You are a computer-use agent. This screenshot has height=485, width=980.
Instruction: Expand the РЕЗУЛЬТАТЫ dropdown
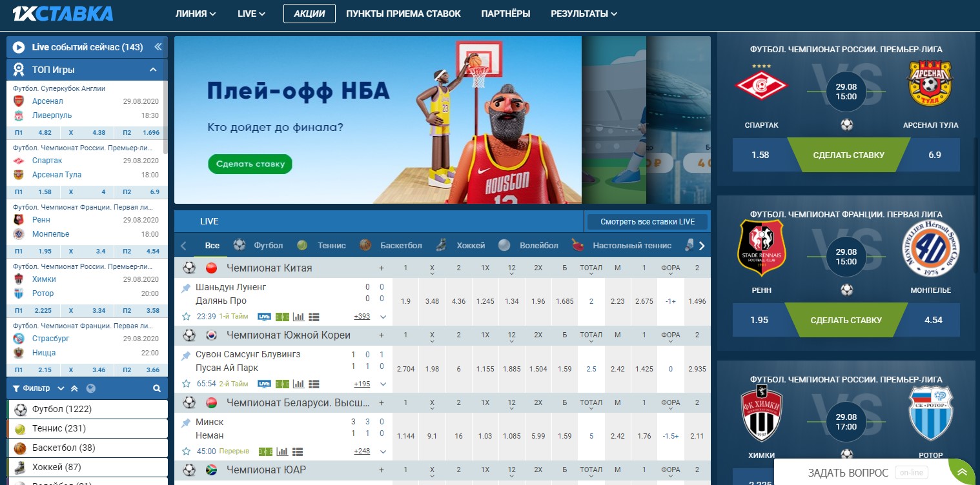(x=584, y=14)
